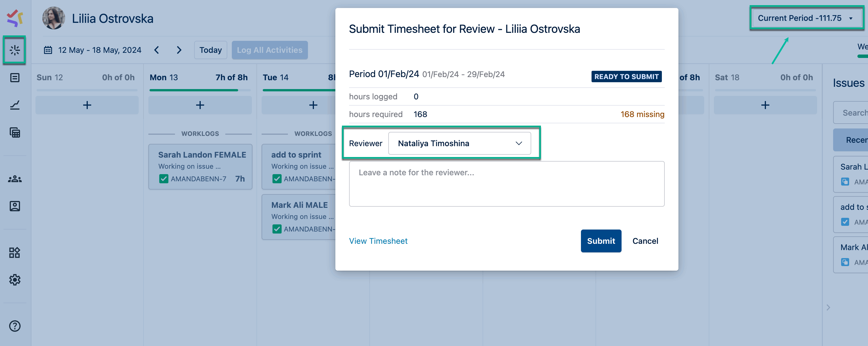
Task: Open the Help question mark icon
Action: (15, 325)
